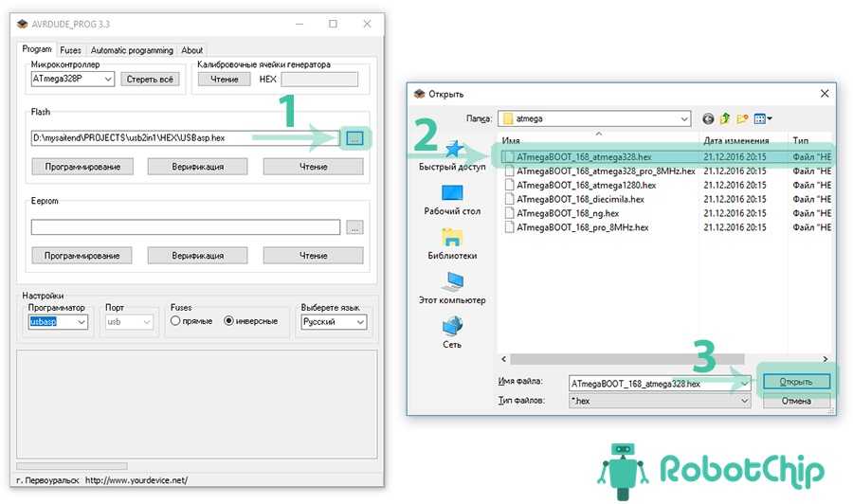Click Открыть to open the file
The image size is (853, 504).
(x=796, y=382)
